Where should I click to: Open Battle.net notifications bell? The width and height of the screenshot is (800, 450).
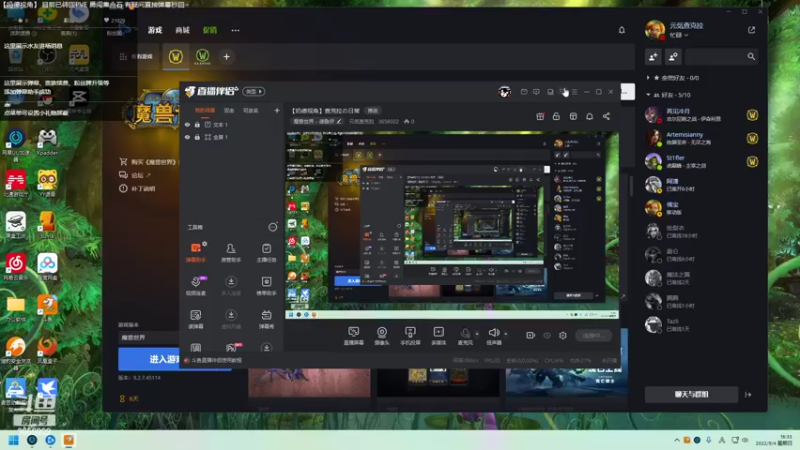pos(621,30)
